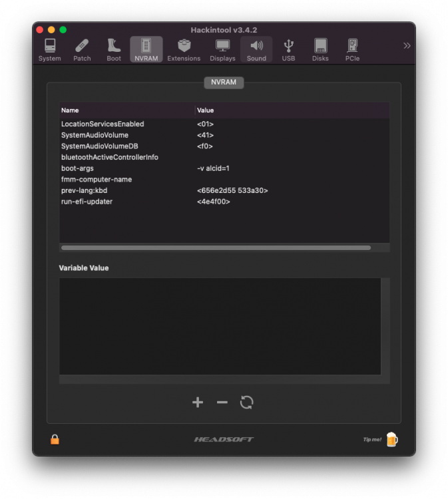Click the Tip me beer mug icon
Image resolution: width=448 pixels, height=499 pixels.
[x=392, y=440]
